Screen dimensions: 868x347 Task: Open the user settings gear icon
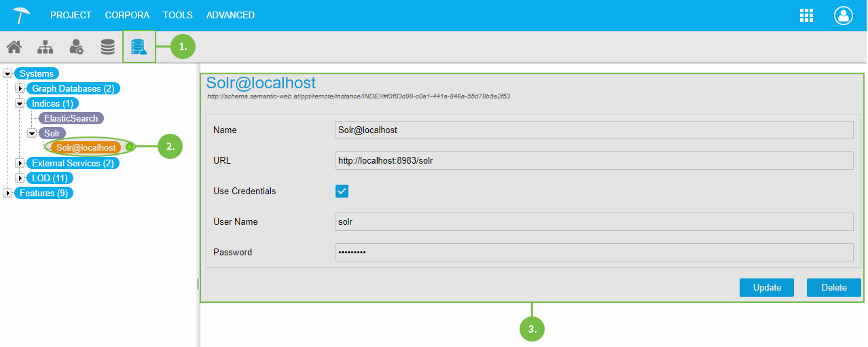coord(76,47)
